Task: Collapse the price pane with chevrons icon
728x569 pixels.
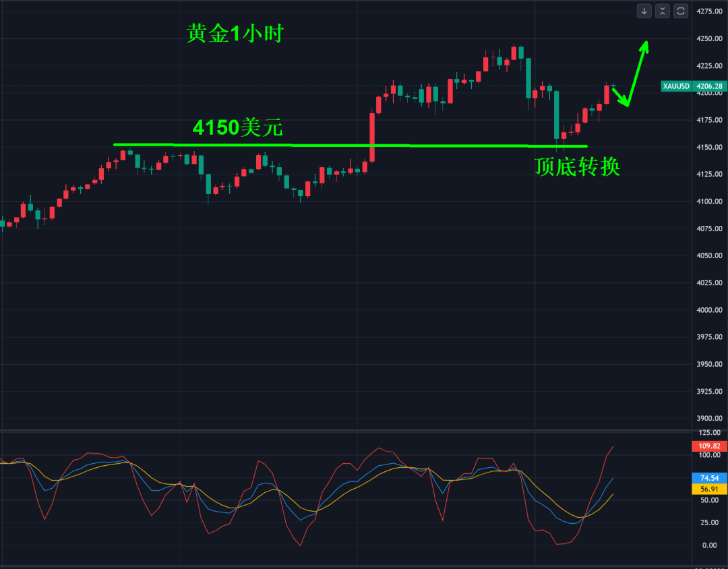Action: pos(663,11)
